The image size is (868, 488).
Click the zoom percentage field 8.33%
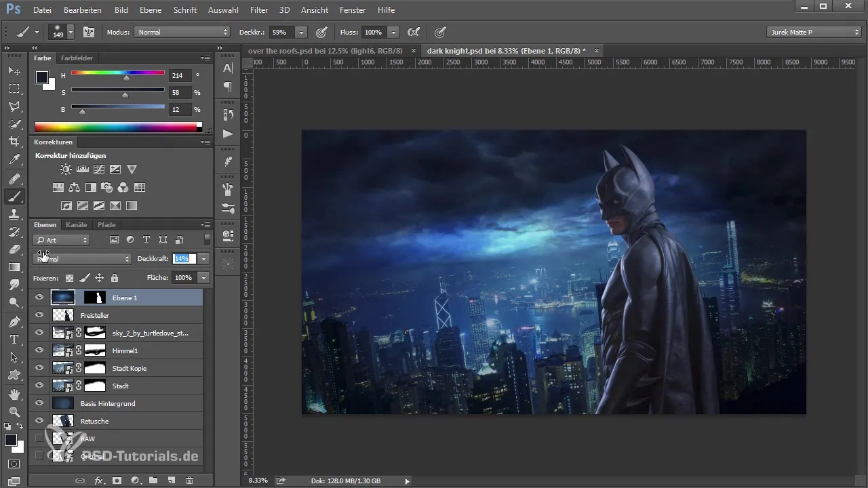click(x=258, y=481)
